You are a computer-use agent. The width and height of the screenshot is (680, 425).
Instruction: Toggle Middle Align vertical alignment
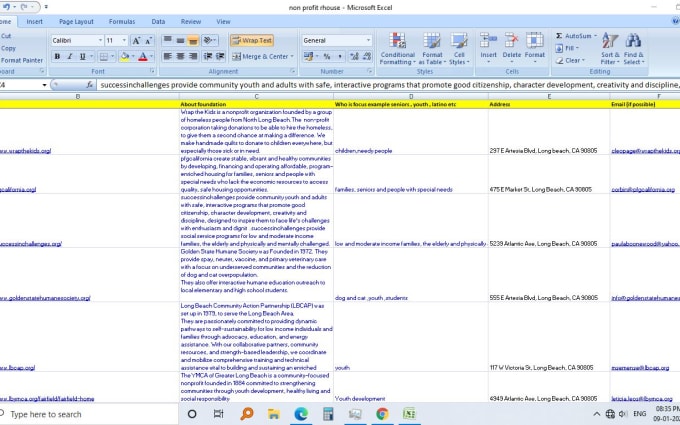click(x=180, y=40)
